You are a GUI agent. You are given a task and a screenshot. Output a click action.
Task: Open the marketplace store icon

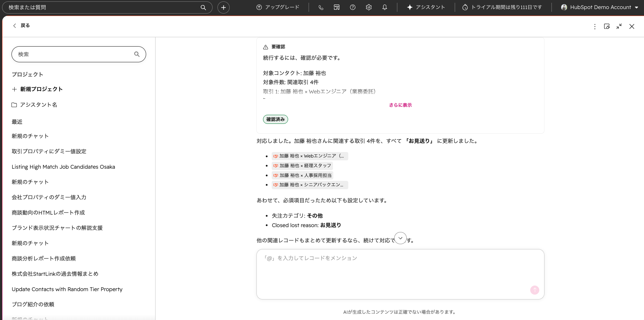[x=336, y=7]
